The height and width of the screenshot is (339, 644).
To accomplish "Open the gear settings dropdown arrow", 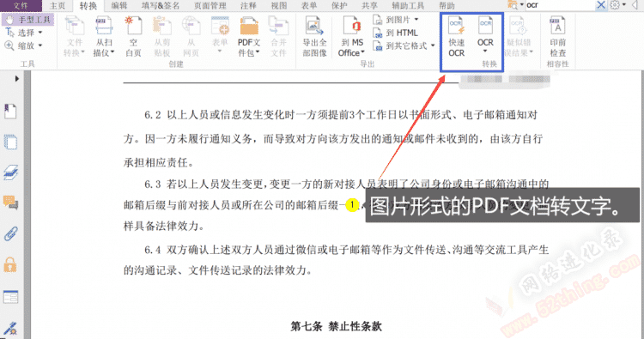I will point(623,5).
